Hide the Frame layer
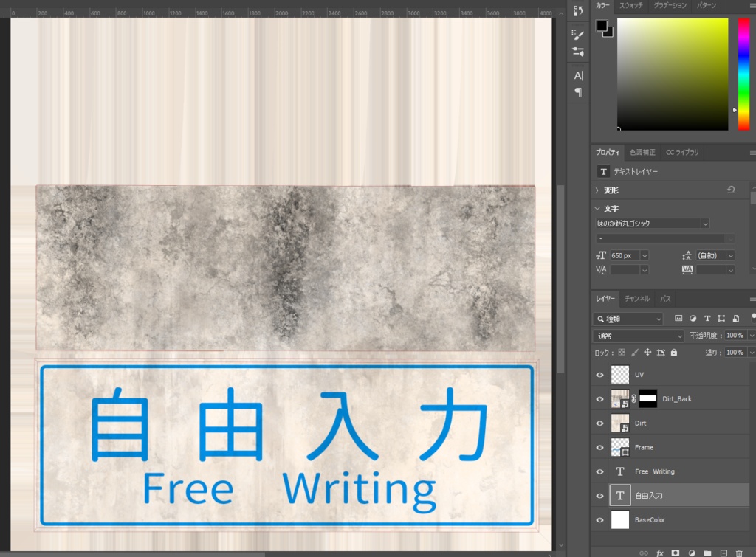This screenshot has height=557, width=756. [x=599, y=448]
